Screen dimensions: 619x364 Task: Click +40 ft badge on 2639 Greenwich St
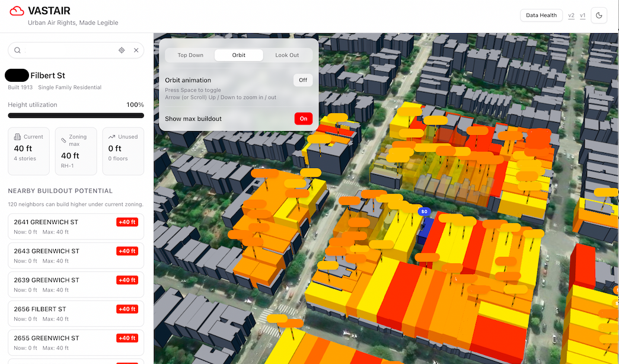pyautogui.click(x=127, y=280)
